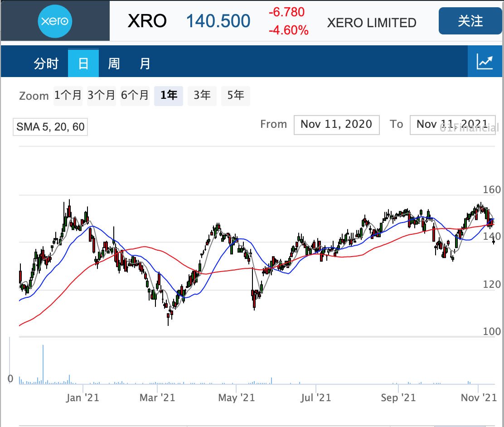This screenshot has height=427, width=504.
Task: Click the Sep '21 axis label
Action: 398,398
